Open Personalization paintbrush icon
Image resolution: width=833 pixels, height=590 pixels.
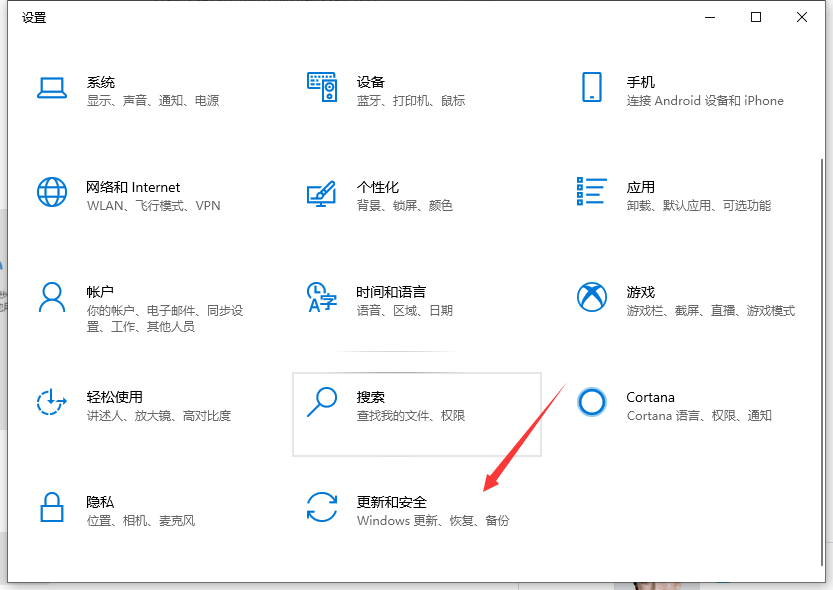322,193
